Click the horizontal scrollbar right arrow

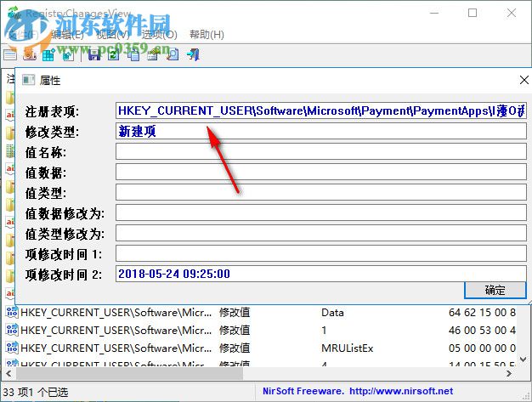coord(509,373)
